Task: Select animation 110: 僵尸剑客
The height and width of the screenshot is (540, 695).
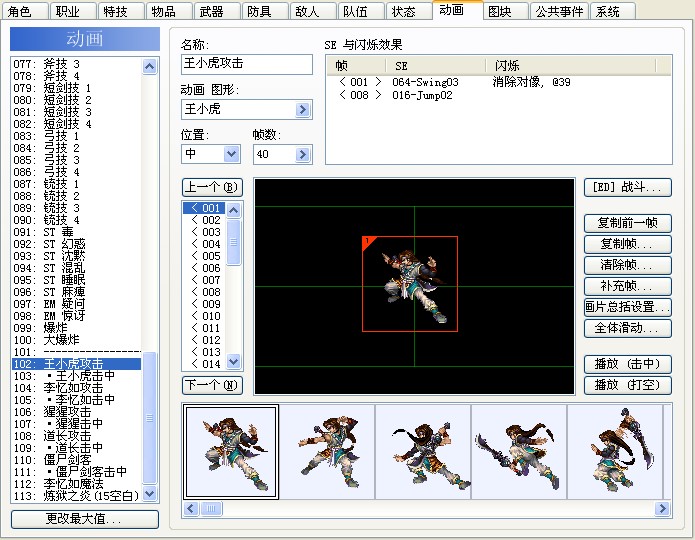Action: (x=76, y=460)
